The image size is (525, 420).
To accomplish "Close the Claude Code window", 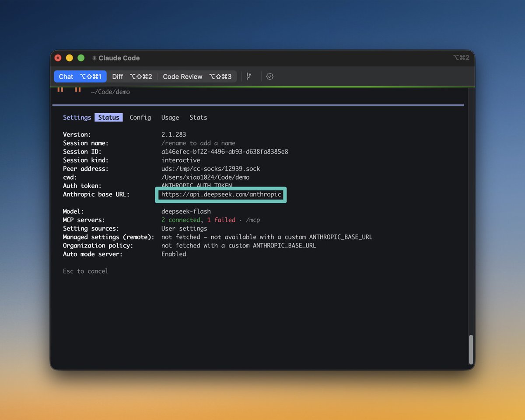I will coord(58,58).
